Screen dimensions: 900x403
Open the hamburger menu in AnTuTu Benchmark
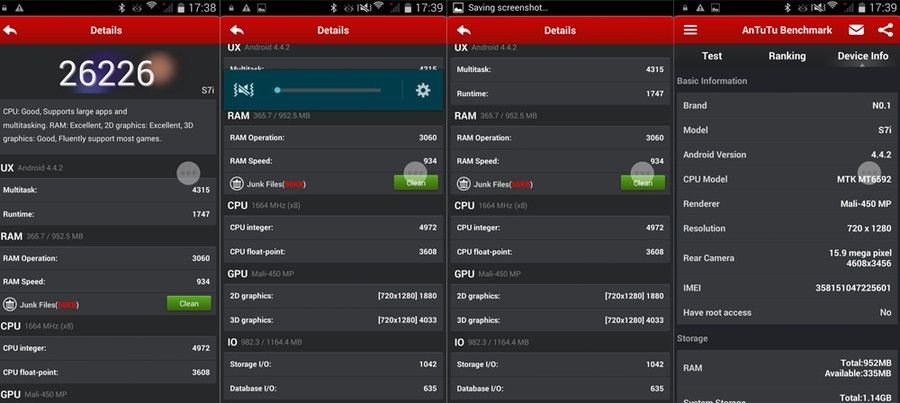pyautogui.click(x=690, y=30)
